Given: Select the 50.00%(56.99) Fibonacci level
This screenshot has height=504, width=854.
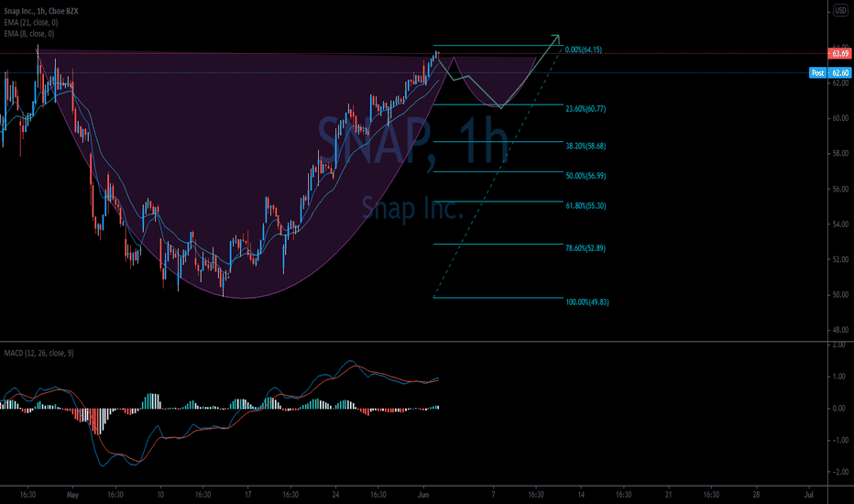Looking at the screenshot, I should pos(586,176).
